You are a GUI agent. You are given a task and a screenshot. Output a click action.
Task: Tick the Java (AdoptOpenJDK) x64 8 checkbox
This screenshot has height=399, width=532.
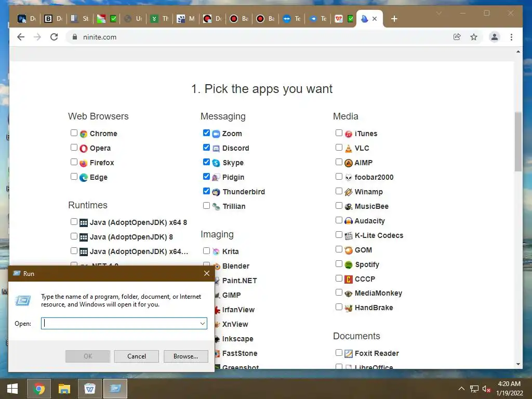tap(74, 221)
